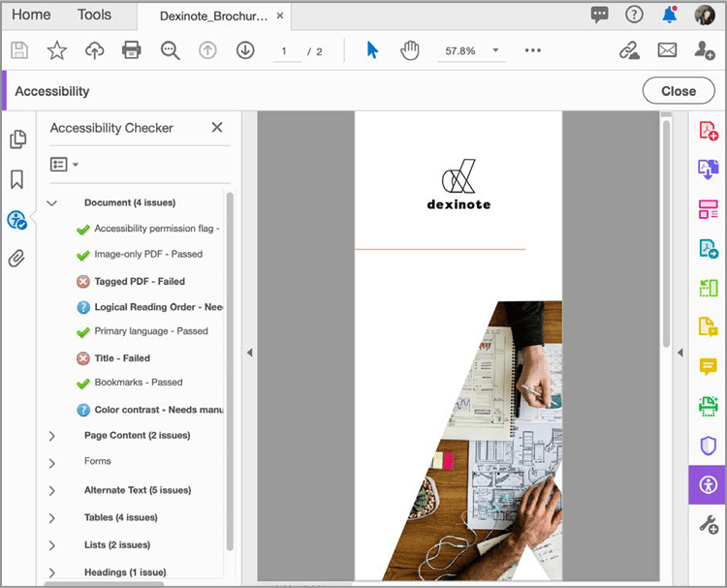727x588 pixels.
Task: Select Image-only PDF - Passed item
Action: [x=140, y=255]
